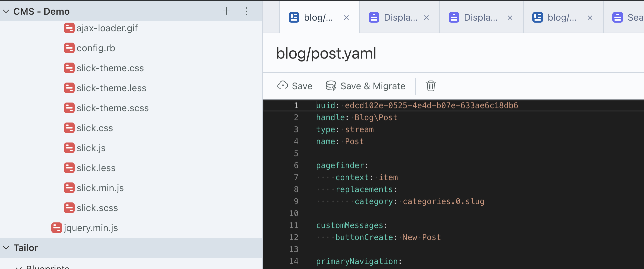The image size is (644, 269).
Task: Open slick.min.js file
Action: pyautogui.click(x=100, y=188)
